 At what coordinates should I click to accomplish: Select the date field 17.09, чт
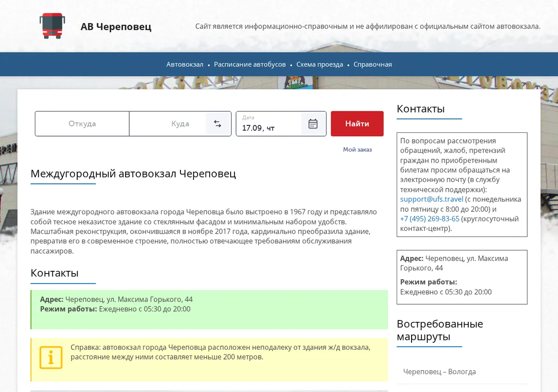click(269, 124)
